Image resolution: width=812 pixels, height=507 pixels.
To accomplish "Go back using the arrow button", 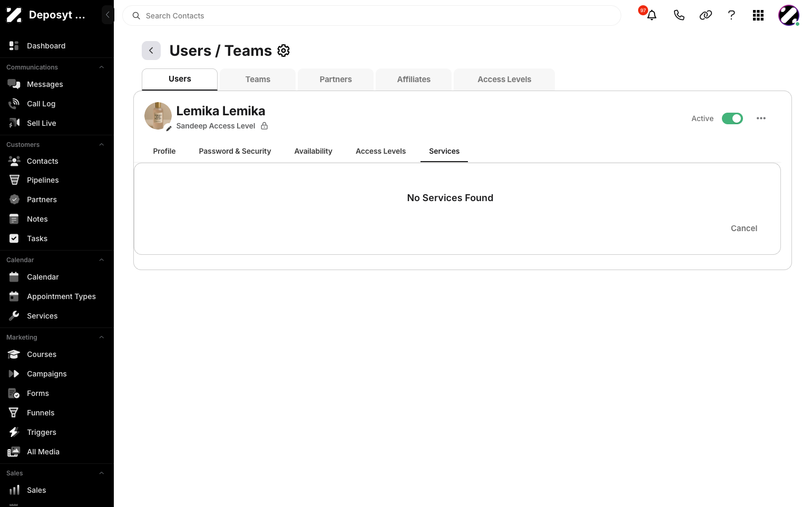I will (x=151, y=51).
